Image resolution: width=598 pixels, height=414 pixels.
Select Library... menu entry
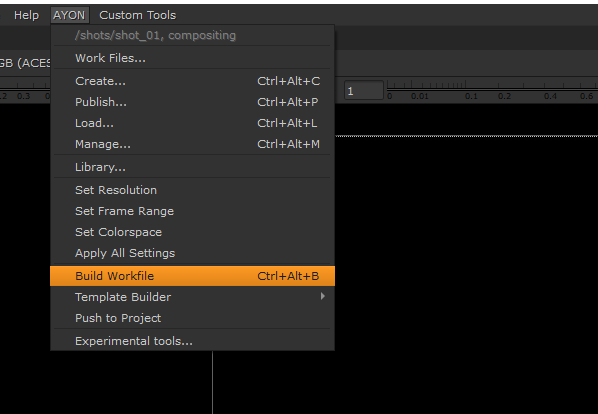[x=193, y=167]
